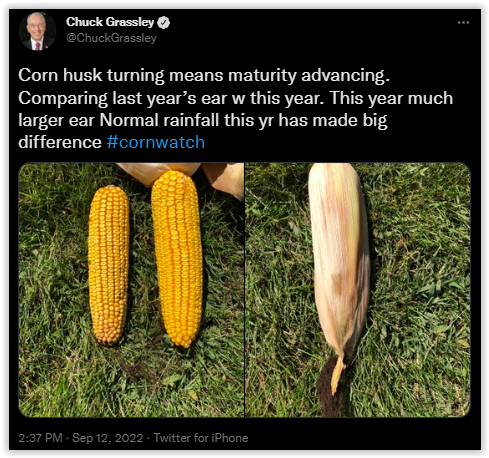Open the left photo of two corn ears
The width and height of the screenshot is (489, 458).
coord(131,290)
